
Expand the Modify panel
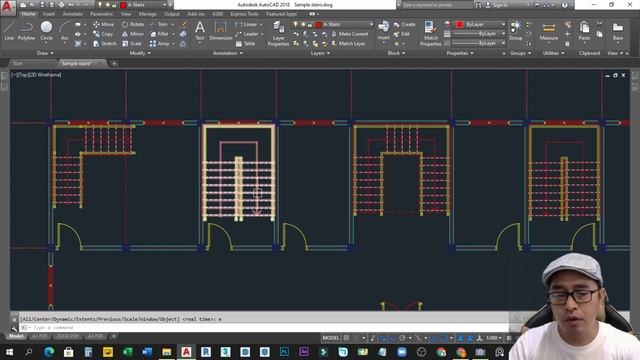pyautogui.click(x=140, y=53)
